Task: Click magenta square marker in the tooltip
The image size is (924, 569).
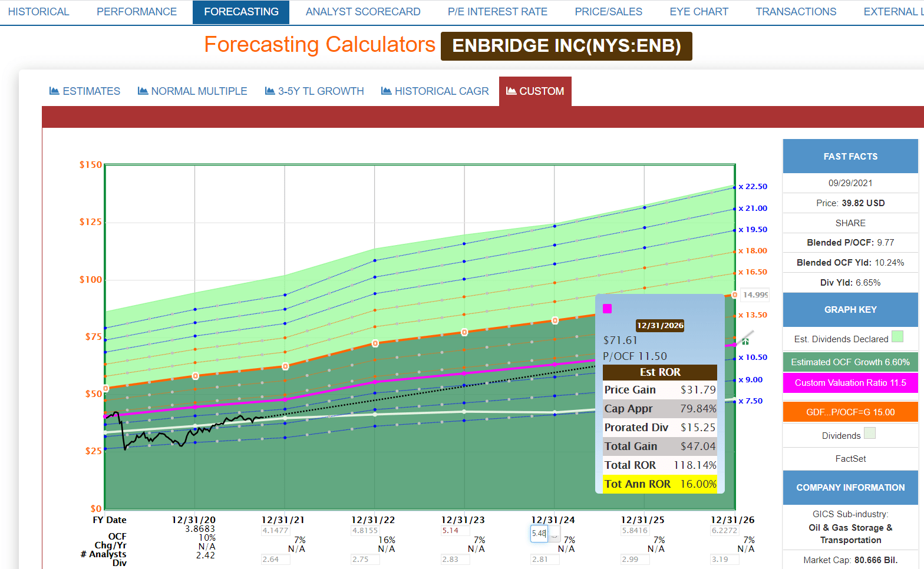Action: tap(608, 309)
